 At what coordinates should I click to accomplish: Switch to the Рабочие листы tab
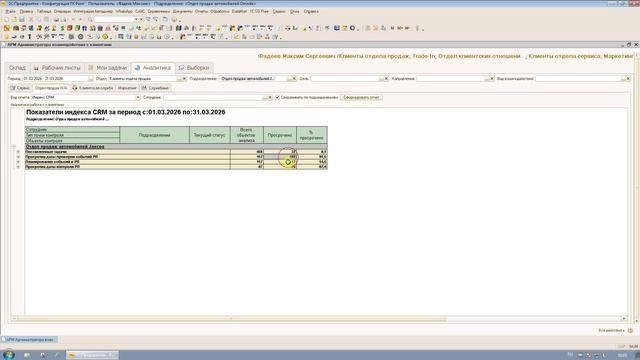click(x=57, y=68)
